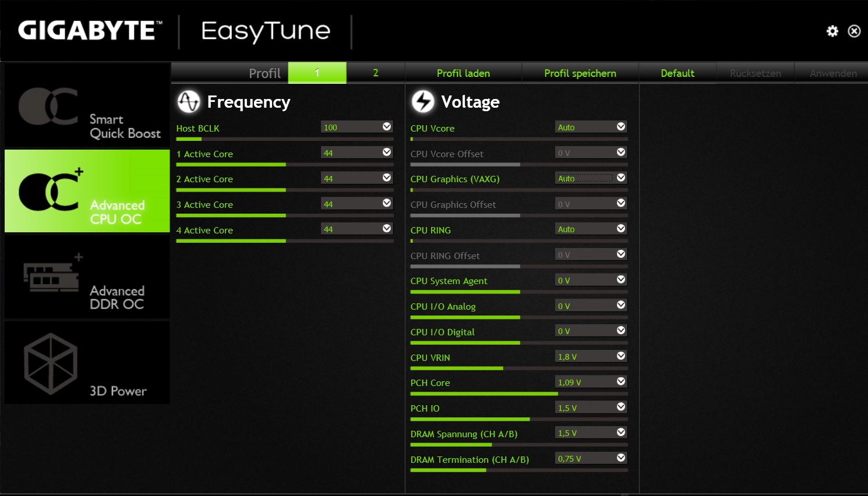This screenshot has width=868, height=496.
Task: Open the CPU Vcore Offset dropdown arrow
Action: (x=621, y=152)
